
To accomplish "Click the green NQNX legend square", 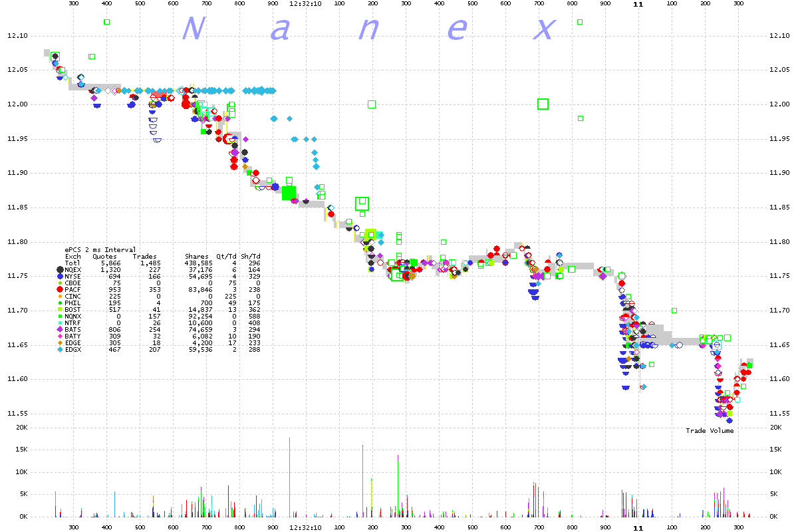I will point(61,316).
